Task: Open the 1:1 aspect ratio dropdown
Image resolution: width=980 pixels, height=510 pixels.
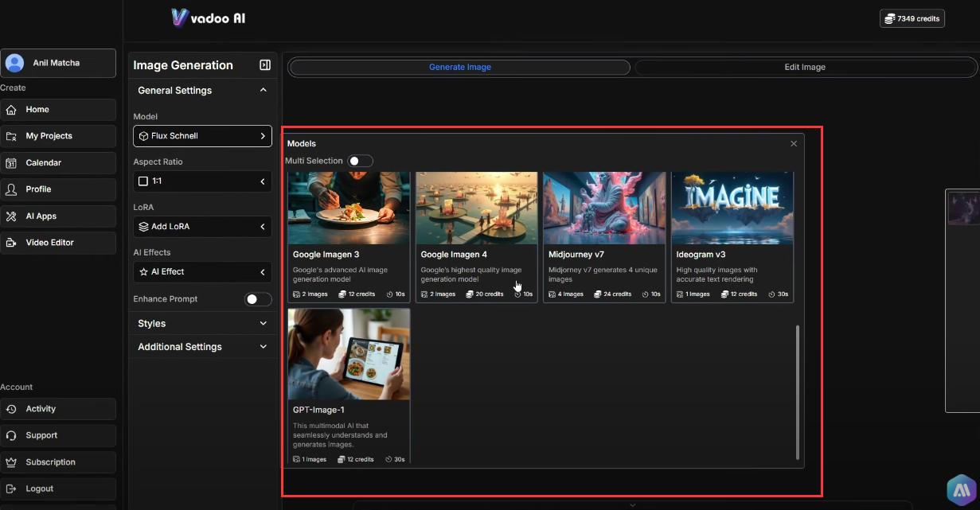Action: [x=203, y=181]
